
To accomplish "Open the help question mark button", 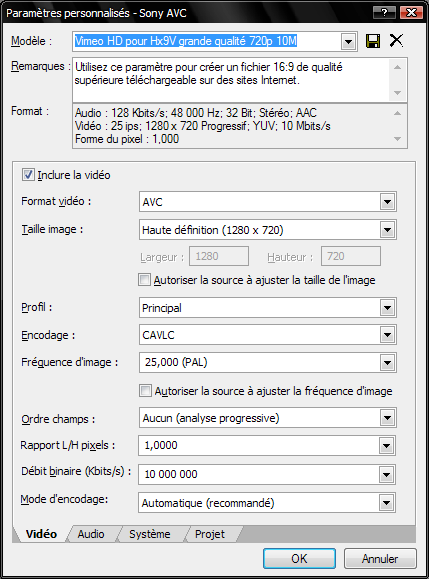I will tap(384, 13).
